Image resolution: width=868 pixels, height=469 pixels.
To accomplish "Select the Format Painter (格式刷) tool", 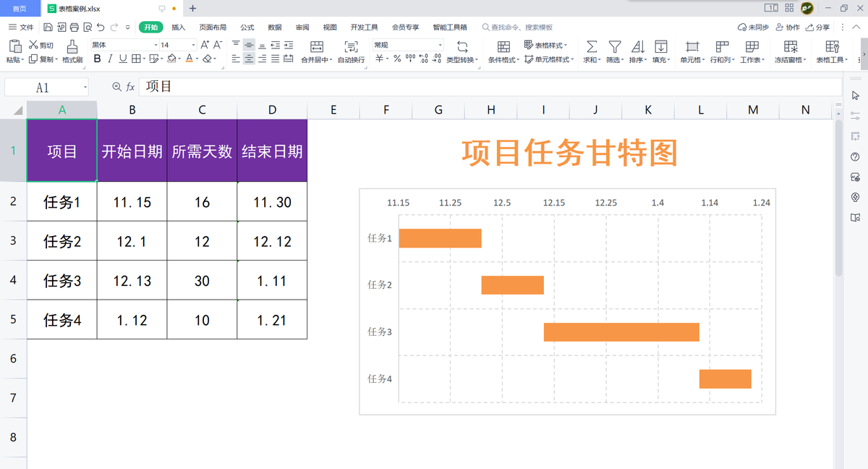I will [x=72, y=52].
